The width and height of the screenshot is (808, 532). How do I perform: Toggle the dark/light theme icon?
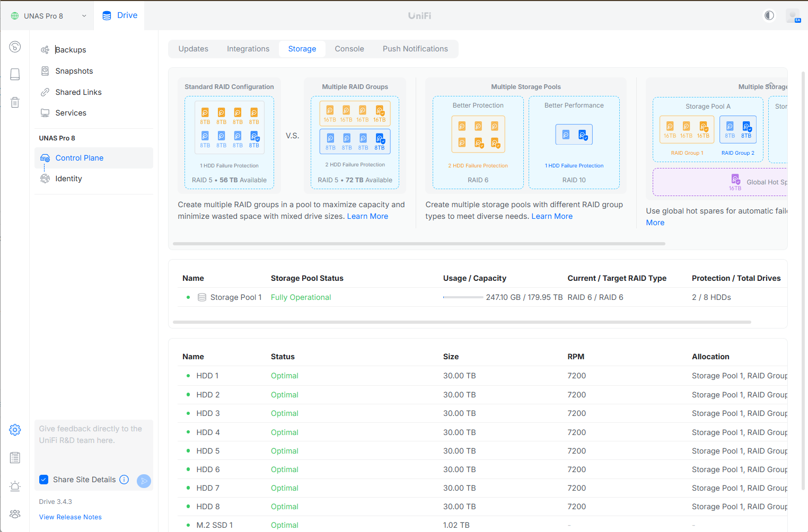769,15
